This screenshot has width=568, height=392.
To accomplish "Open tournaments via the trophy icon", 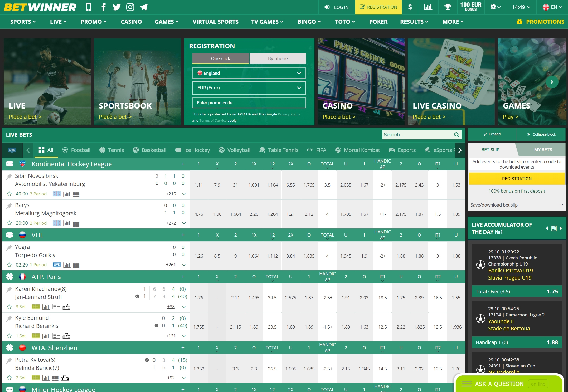I will [x=448, y=7].
